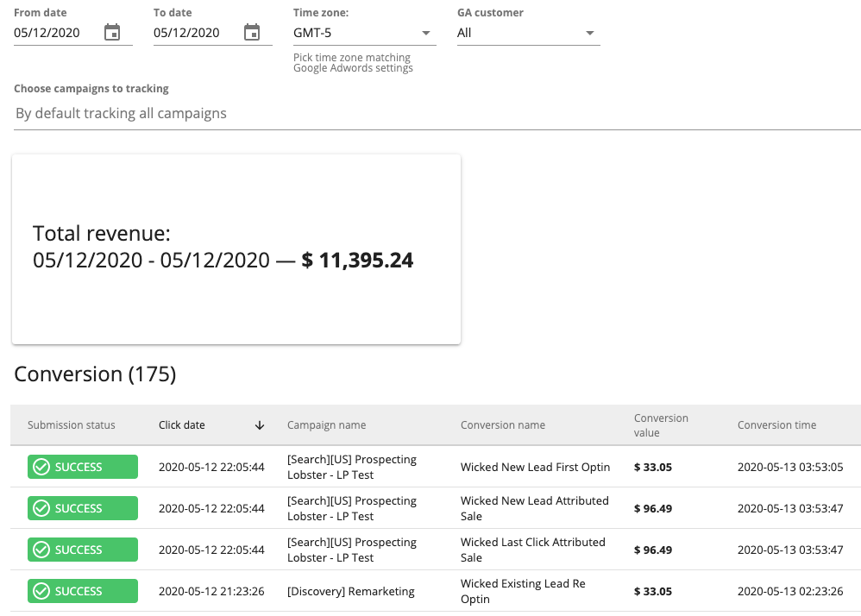Click the To date text field
The image size is (861, 616).
pyautogui.click(x=195, y=33)
